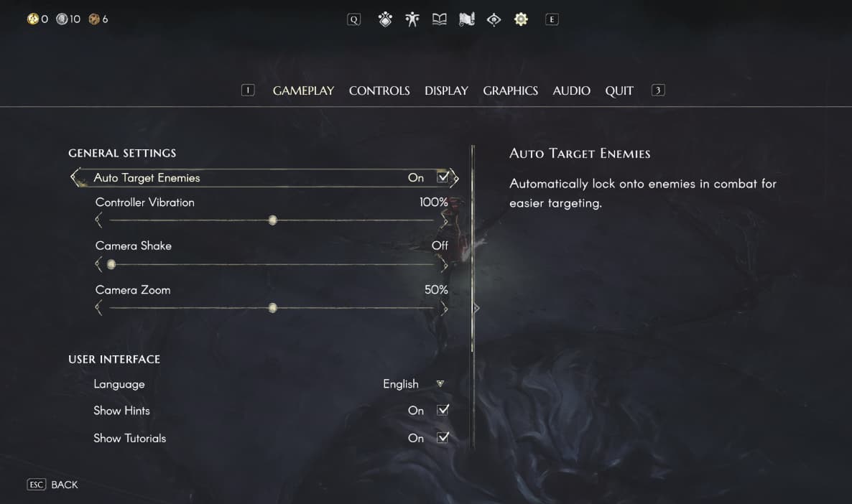This screenshot has width=852, height=504.
Task: Uncheck the Auto Target Enemies checkbox
Action: [443, 177]
